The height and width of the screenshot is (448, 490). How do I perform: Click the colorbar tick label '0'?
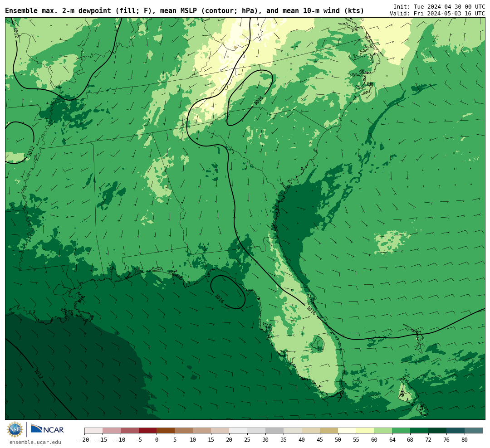pos(157,440)
